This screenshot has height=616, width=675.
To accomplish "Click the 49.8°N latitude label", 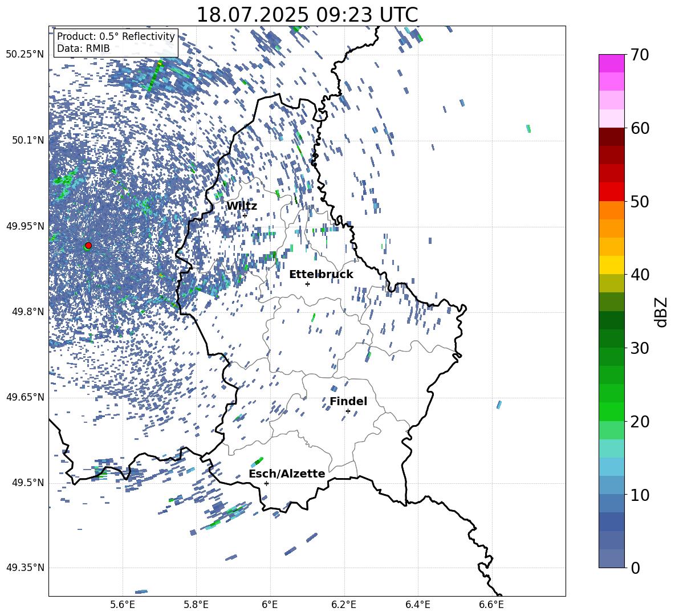I will pyautogui.click(x=27, y=312).
